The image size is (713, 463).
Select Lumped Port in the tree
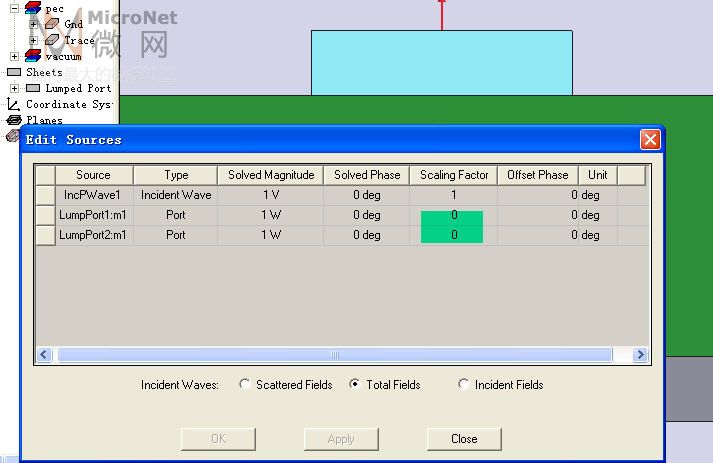[78, 88]
